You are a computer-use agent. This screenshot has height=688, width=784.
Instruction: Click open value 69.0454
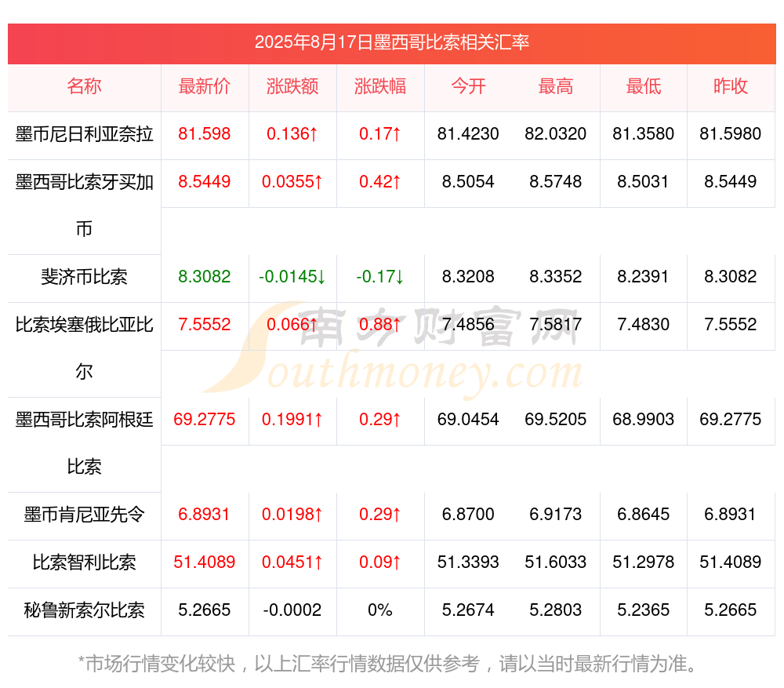[468, 419]
